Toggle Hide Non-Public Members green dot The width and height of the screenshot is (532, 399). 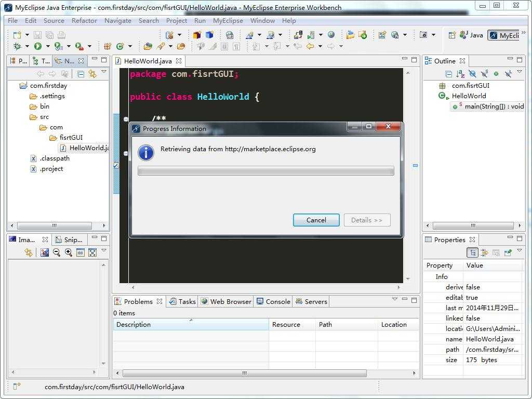coord(496,74)
